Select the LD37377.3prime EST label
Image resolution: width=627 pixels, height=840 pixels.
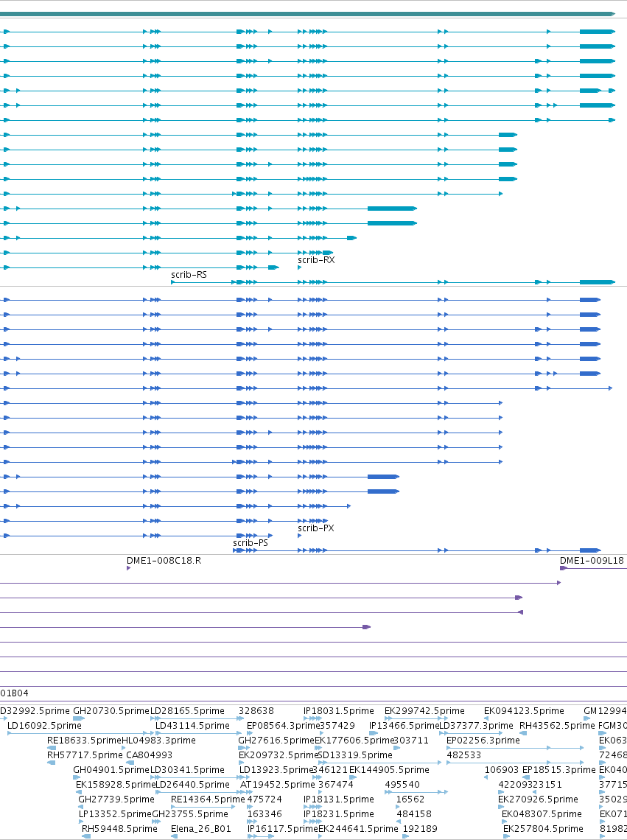point(477,726)
